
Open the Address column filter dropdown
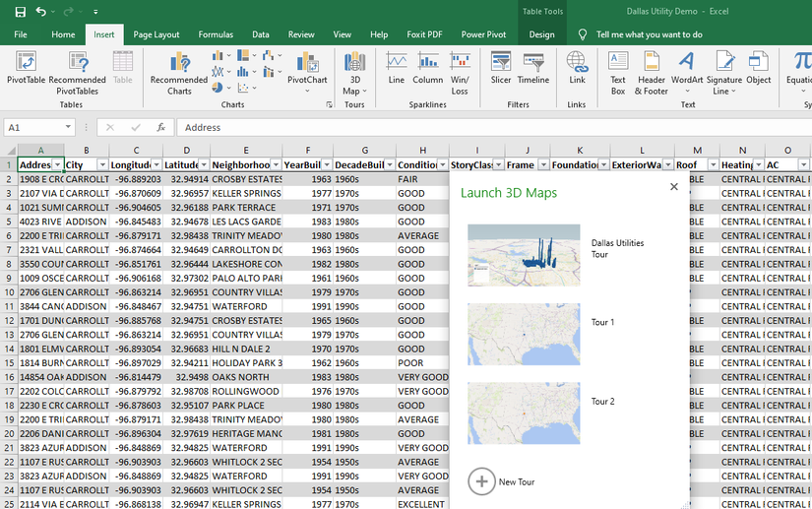[x=57, y=164]
